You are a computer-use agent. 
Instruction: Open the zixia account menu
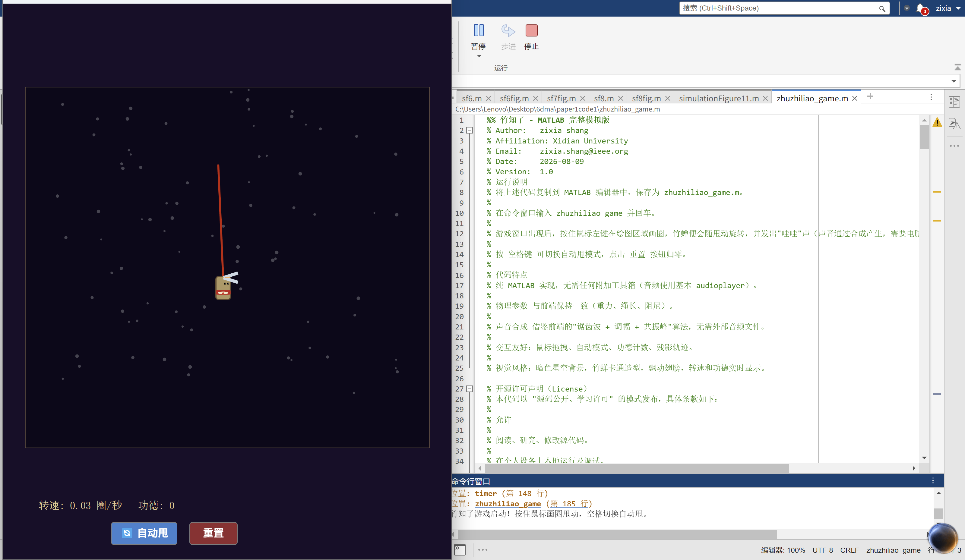(x=948, y=8)
